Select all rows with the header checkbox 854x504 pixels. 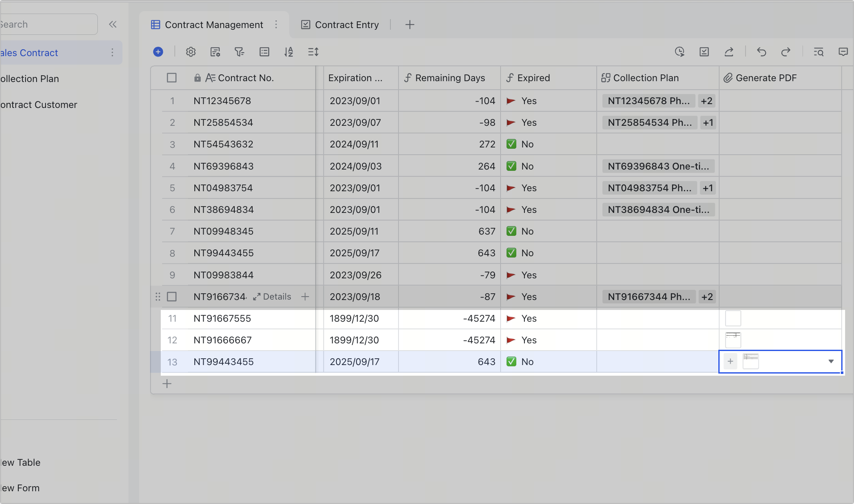pyautogui.click(x=172, y=78)
